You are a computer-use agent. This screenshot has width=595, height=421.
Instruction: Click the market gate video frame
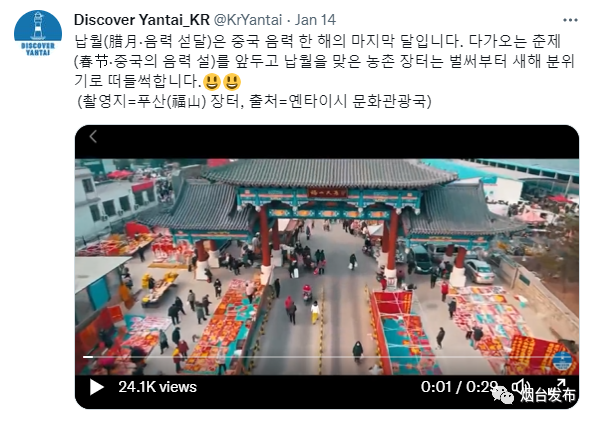coord(327,266)
